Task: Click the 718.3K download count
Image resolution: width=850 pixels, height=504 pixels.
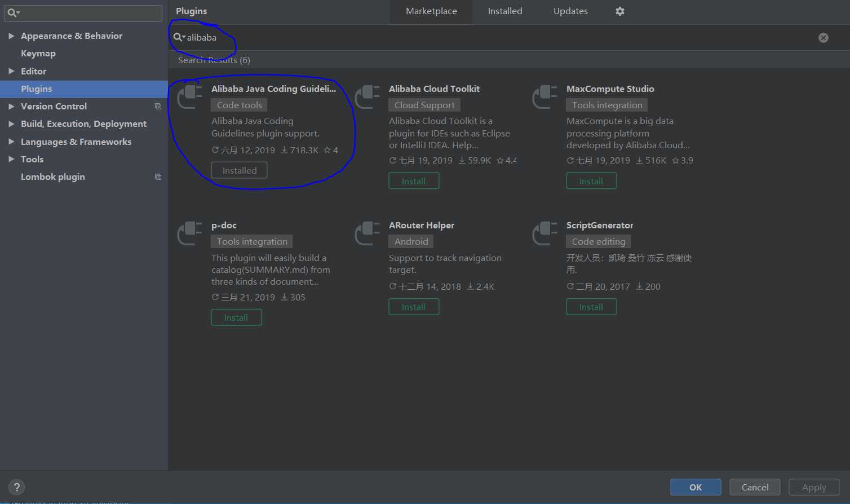Action: (x=300, y=150)
